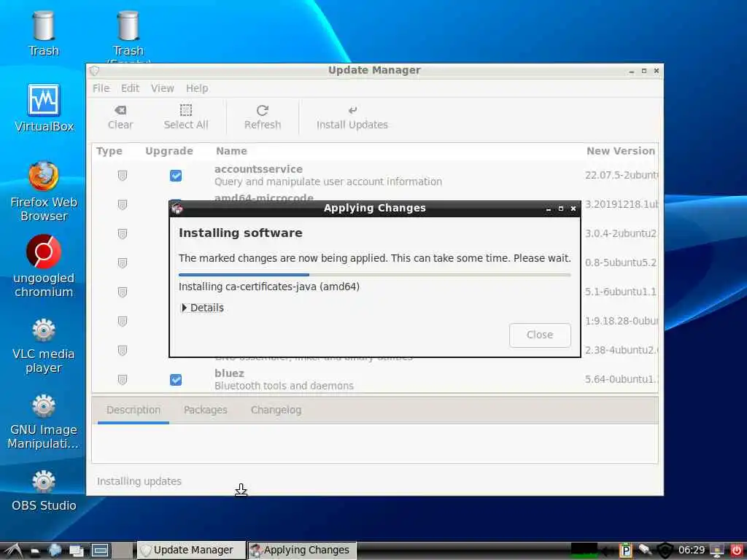Uncheck upgrade checkbox for accountsservice

pyautogui.click(x=176, y=176)
